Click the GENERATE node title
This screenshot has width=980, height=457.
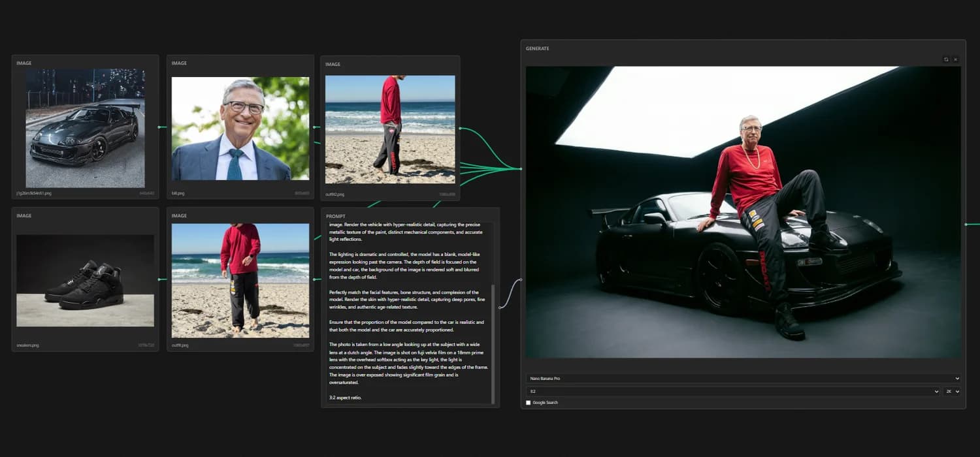coord(538,49)
